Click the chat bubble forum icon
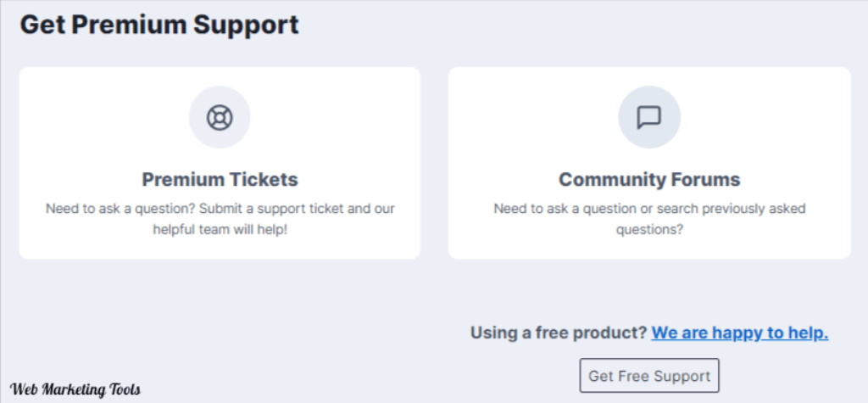868x403 pixels. tap(648, 118)
